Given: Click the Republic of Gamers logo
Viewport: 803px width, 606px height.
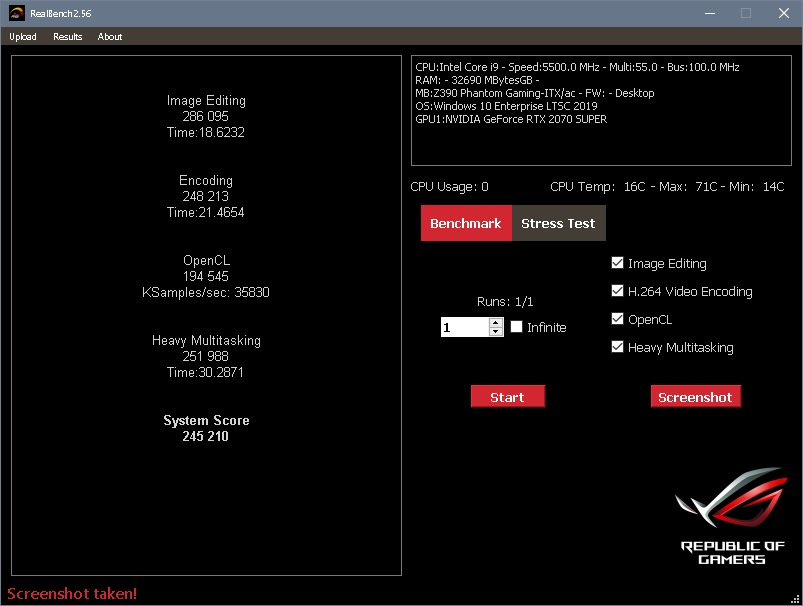Looking at the screenshot, I should [732, 516].
